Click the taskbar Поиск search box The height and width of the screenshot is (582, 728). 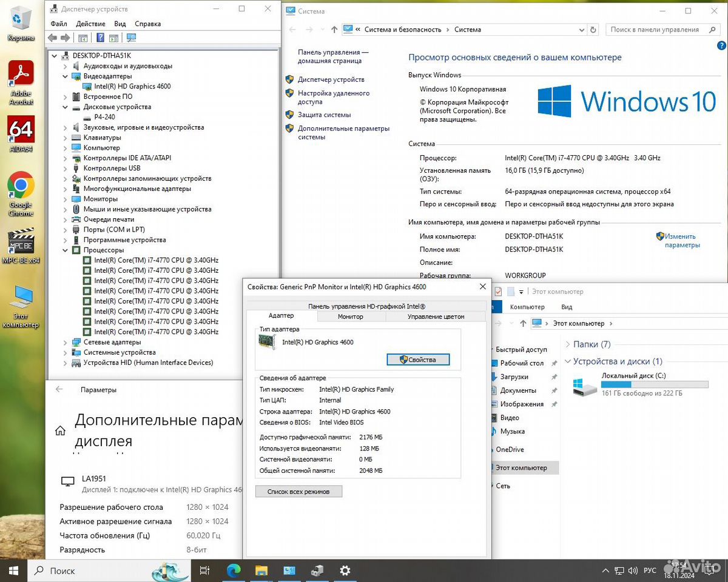tap(110, 570)
